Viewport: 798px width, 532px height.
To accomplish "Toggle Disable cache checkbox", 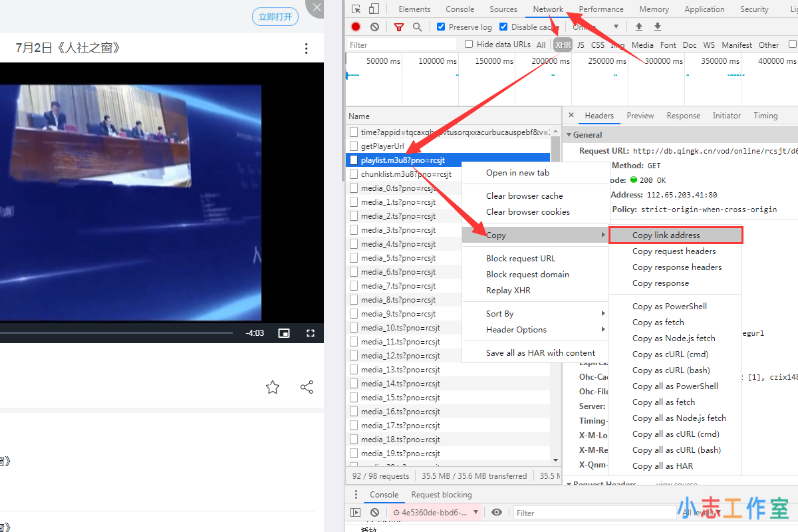I will point(503,27).
